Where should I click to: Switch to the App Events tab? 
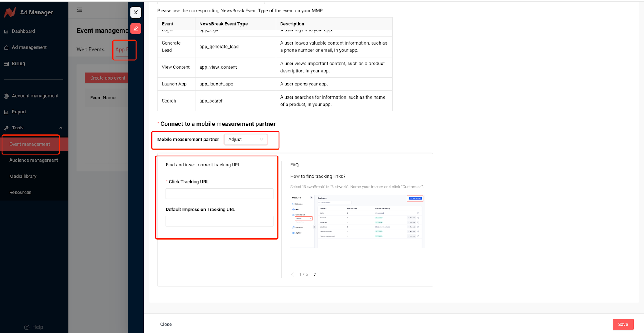122,49
